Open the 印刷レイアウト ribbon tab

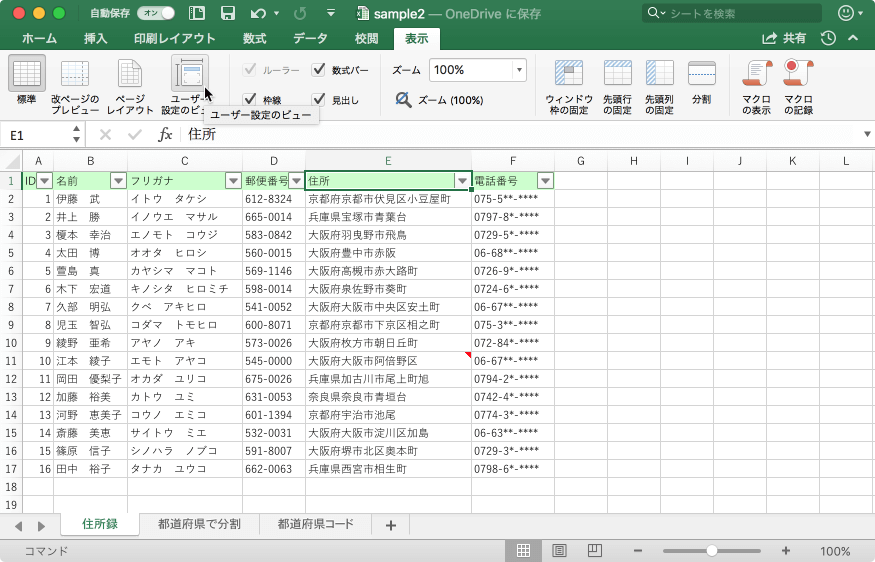coord(175,39)
